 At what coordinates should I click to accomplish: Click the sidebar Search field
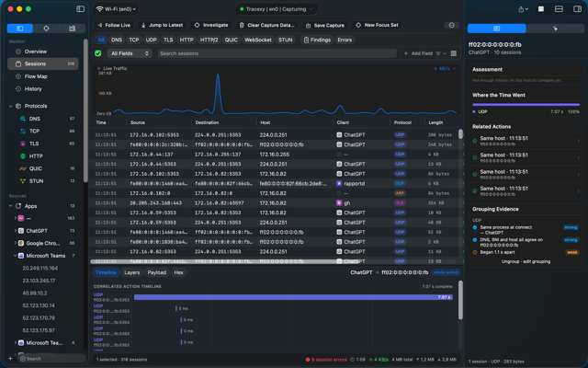click(x=51, y=359)
